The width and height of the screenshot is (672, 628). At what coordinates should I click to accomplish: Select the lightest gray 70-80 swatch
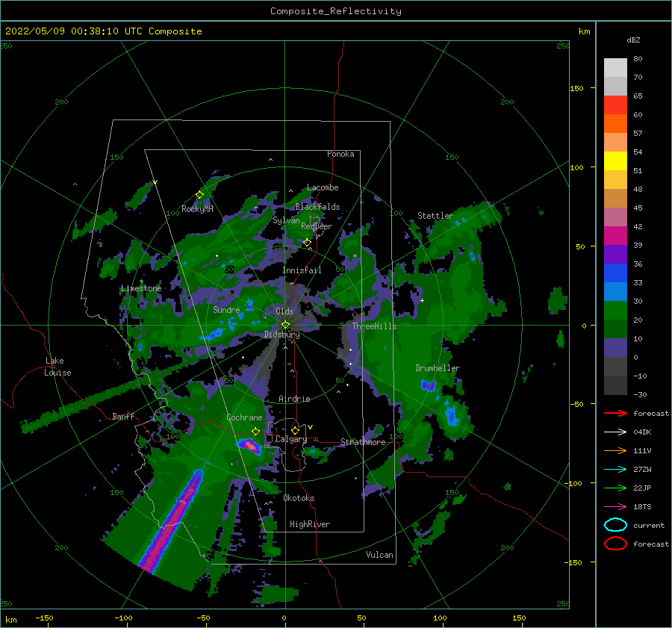coord(615,68)
